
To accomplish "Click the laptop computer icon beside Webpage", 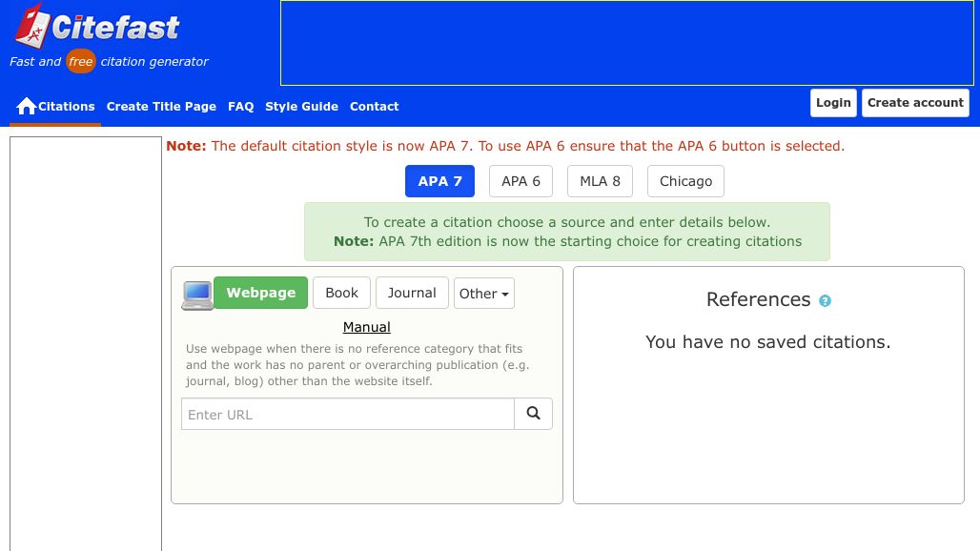I will (197, 295).
